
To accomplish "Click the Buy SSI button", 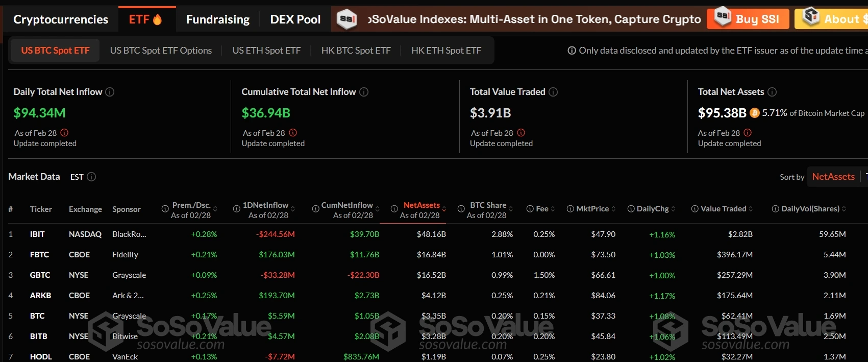I will pos(748,19).
